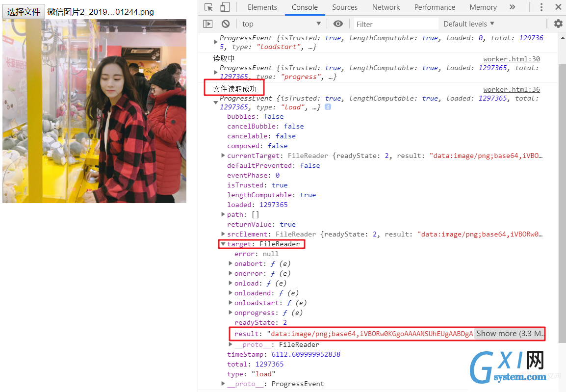Open the worker.html:36 source link

point(512,89)
